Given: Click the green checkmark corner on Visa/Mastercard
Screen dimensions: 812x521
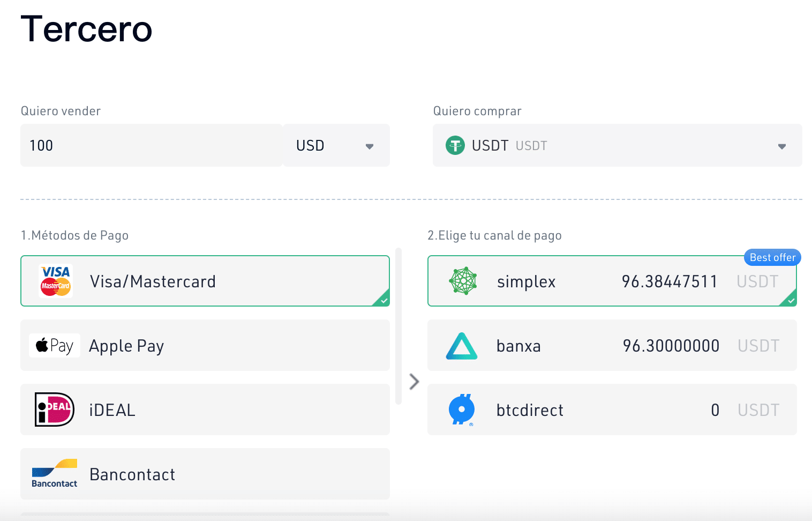Looking at the screenshot, I should [x=382, y=299].
